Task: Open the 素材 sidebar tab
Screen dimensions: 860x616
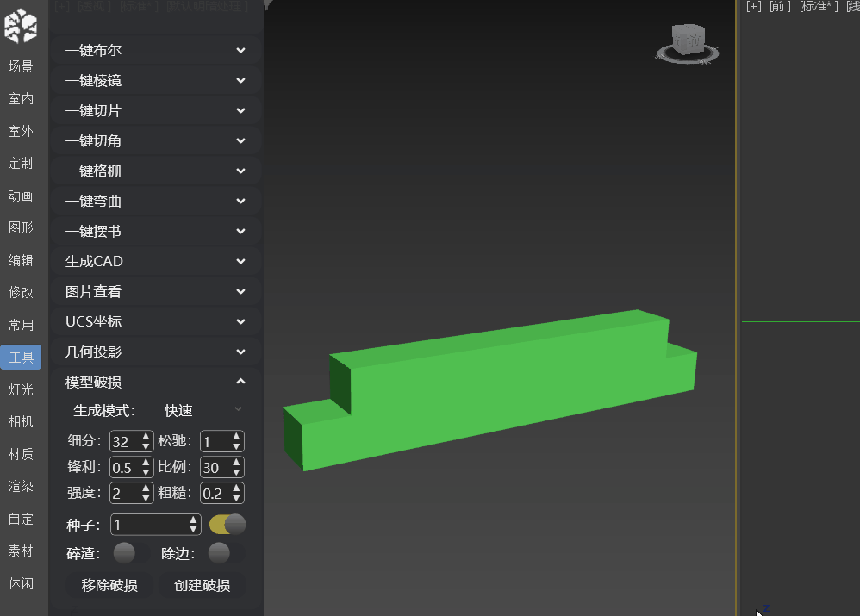Action: (x=21, y=551)
